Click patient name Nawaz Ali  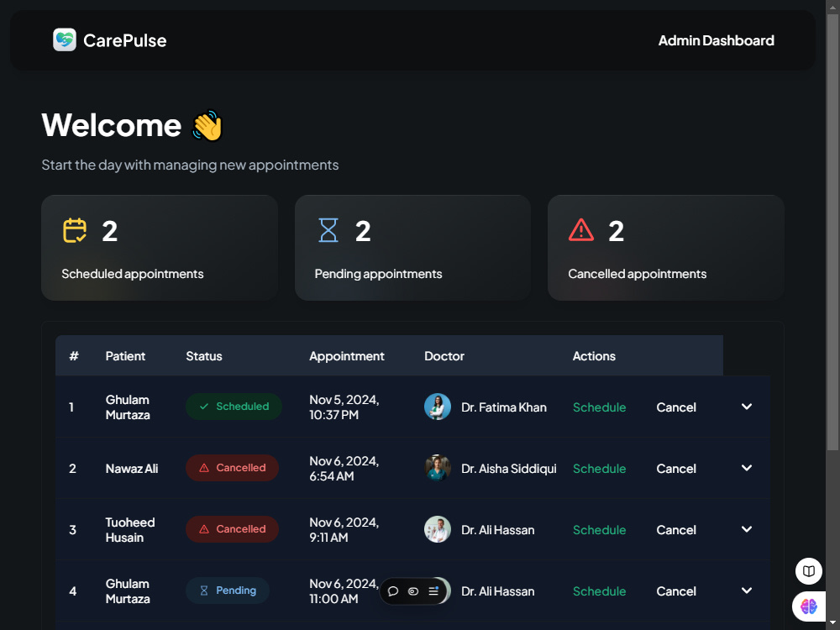coord(132,469)
